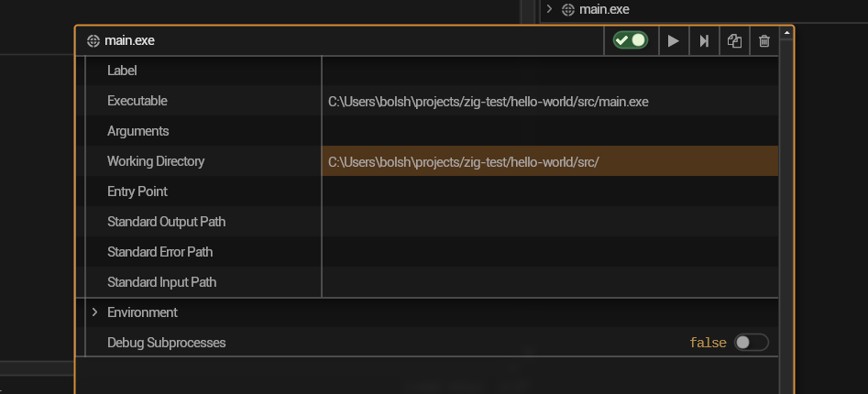Click the Arguments value field
This screenshot has width=868, height=394.
click(550, 131)
